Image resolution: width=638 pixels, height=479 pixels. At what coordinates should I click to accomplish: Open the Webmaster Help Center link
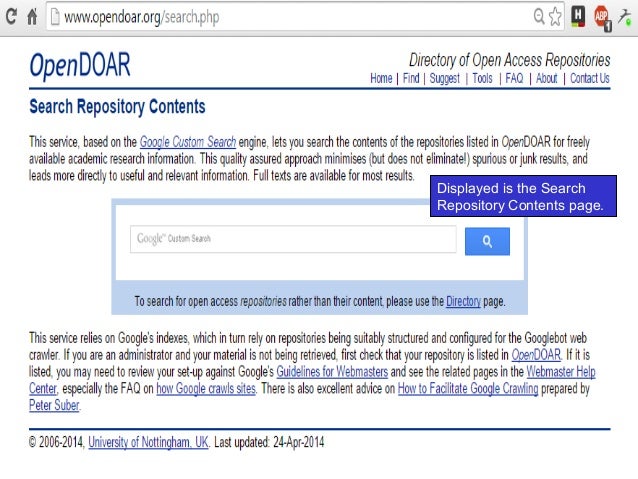pos(561,372)
